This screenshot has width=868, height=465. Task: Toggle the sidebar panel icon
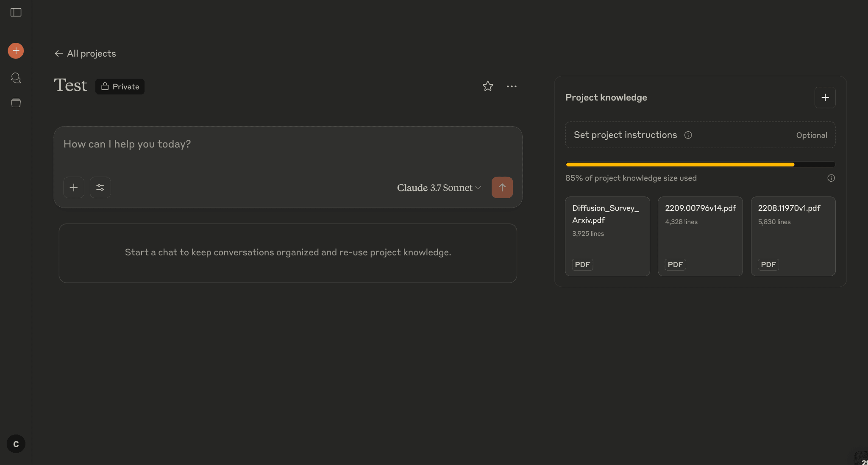[16, 12]
